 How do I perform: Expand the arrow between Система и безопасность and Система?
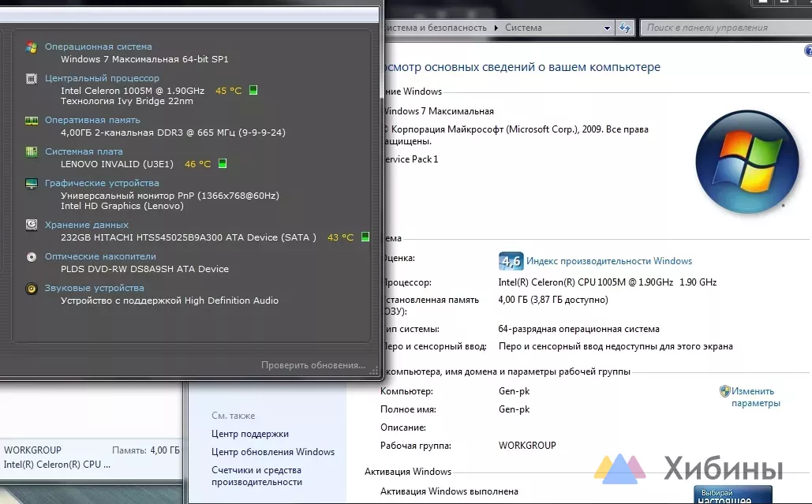pos(496,28)
